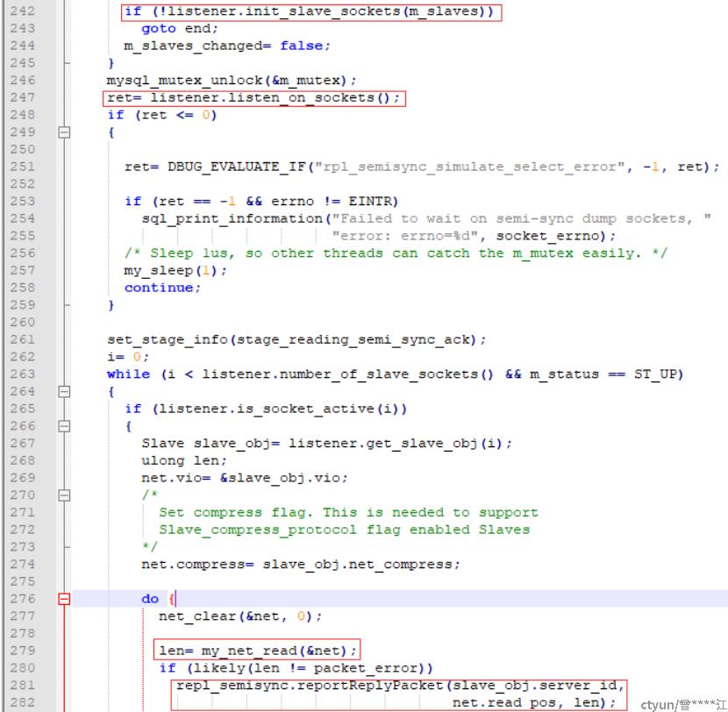Viewport: 728px width, 712px height.
Task: Click listener.is_socket_active(i) call
Action: pyautogui.click(x=279, y=409)
